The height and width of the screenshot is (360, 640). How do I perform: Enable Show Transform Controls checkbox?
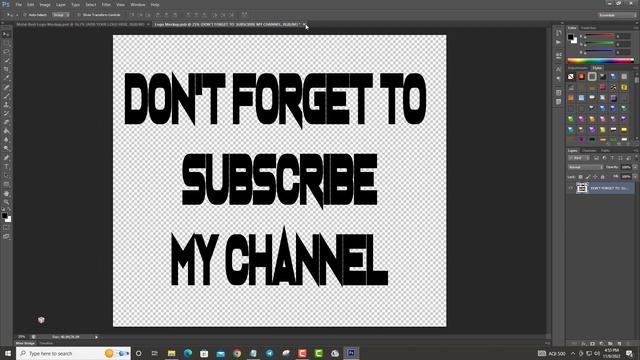tap(79, 15)
